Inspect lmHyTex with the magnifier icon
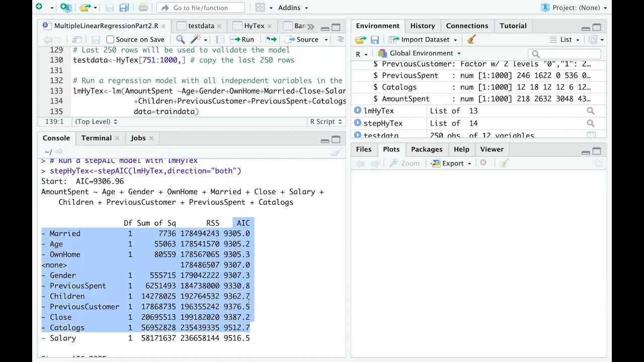 click(591, 111)
